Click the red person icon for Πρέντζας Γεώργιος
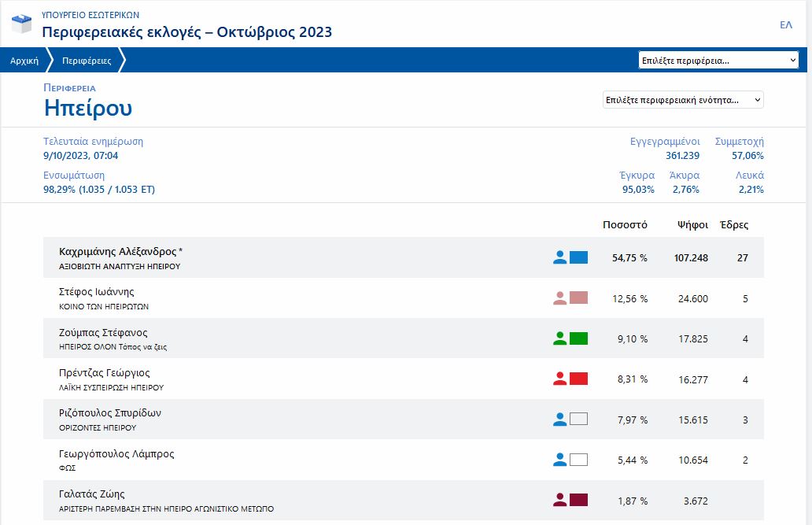This screenshot has height=525, width=812. point(559,379)
